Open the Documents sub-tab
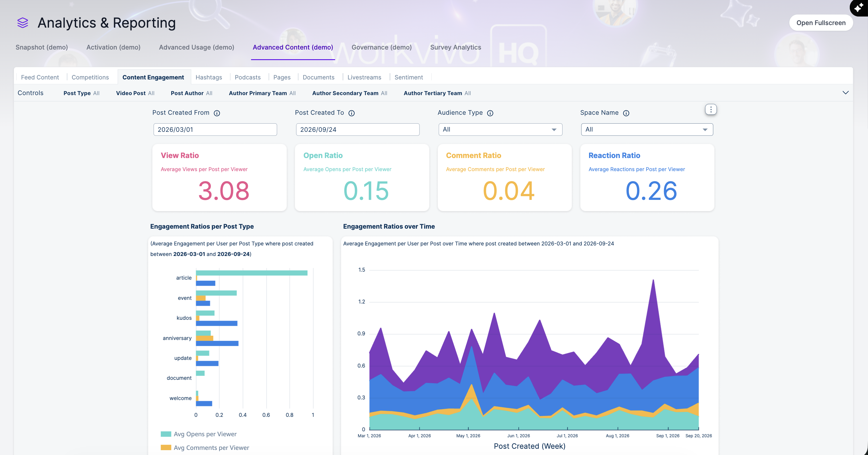This screenshot has width=868, height=455. click(318, 77)
